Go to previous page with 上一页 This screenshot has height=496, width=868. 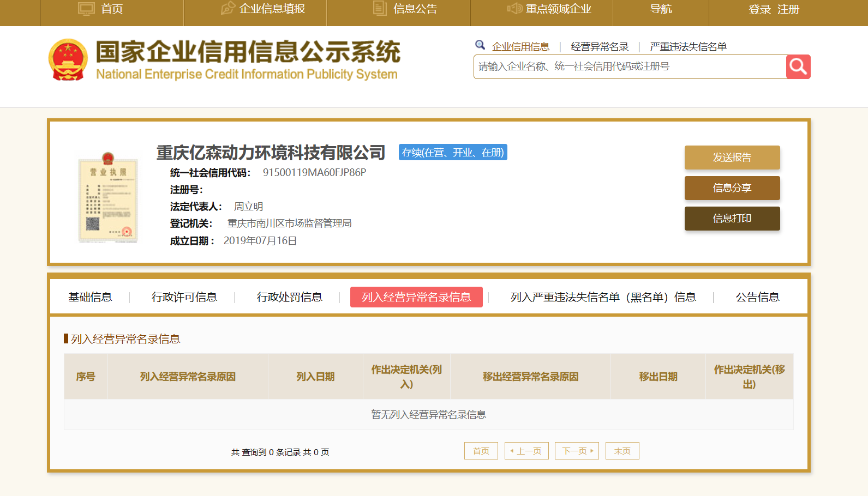(x=526, y=451)
